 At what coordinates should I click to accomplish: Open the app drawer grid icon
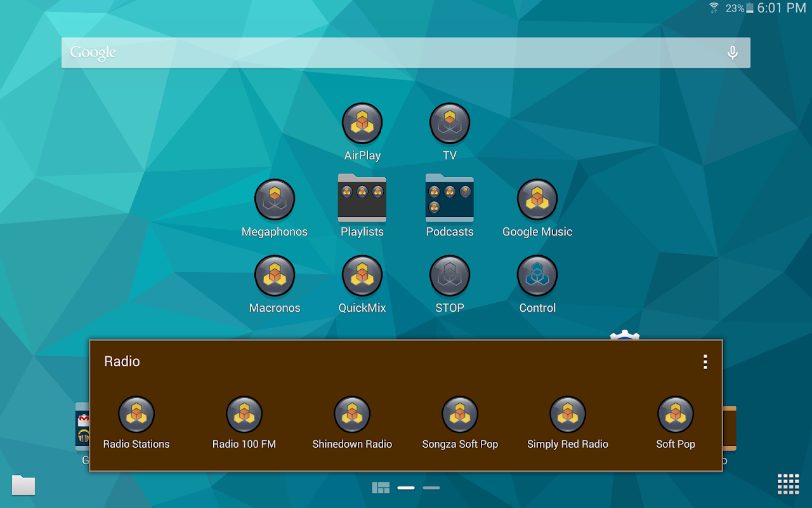(789, 484)
